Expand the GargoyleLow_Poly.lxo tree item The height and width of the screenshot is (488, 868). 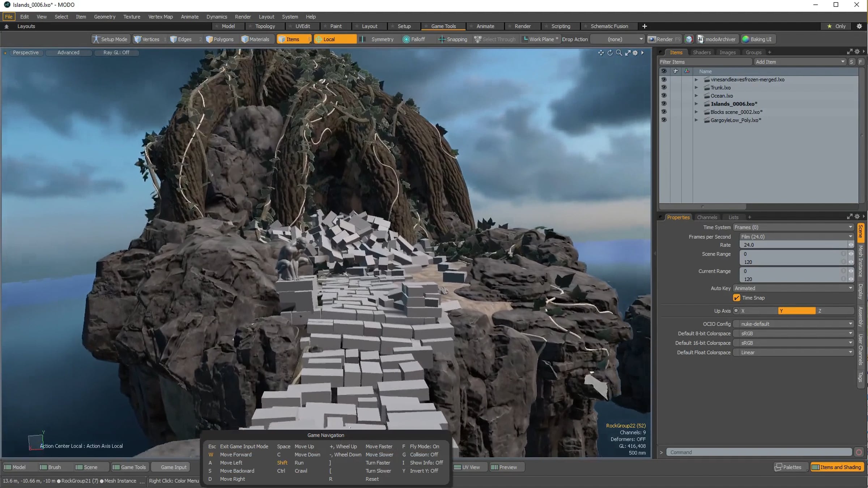[x=696, y=120]
